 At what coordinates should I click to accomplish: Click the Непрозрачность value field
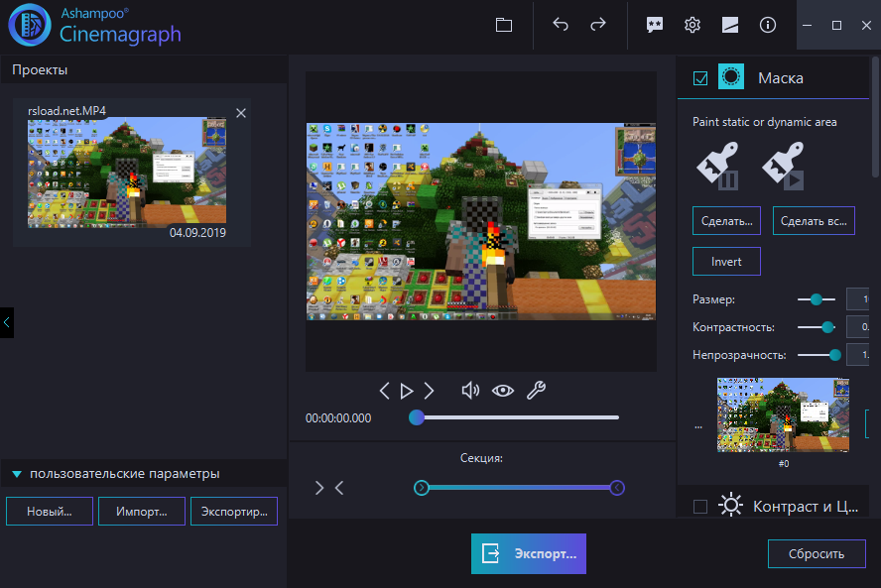857,355
